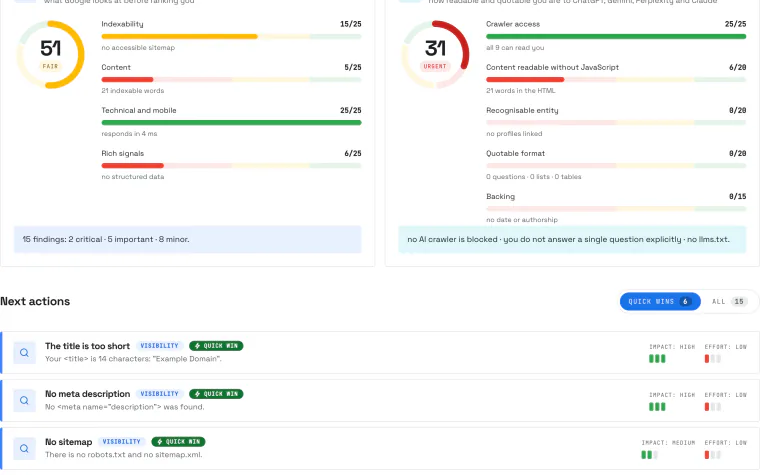
Task: Click the 'Next actions' heading
Action: pos(35,301)
